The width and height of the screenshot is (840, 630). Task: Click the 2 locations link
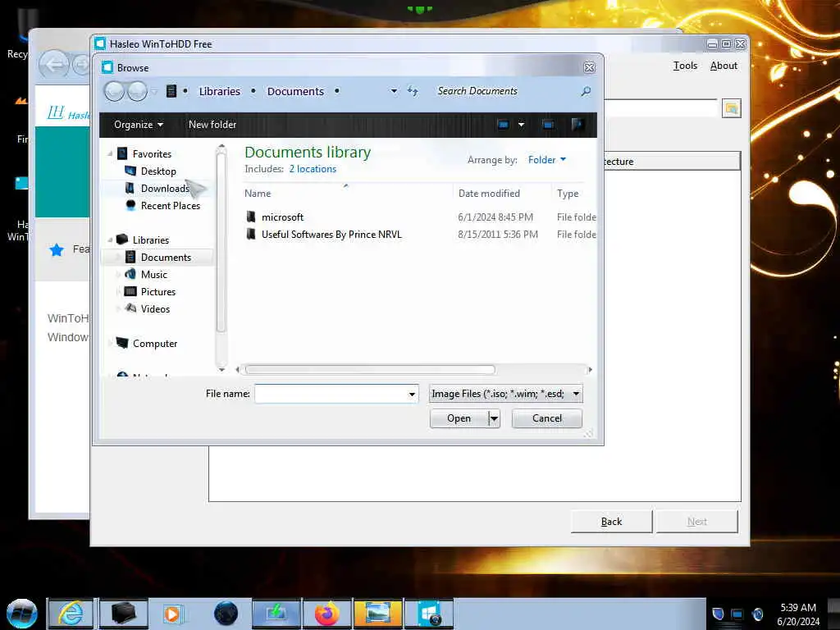click(x=313, y=169)
